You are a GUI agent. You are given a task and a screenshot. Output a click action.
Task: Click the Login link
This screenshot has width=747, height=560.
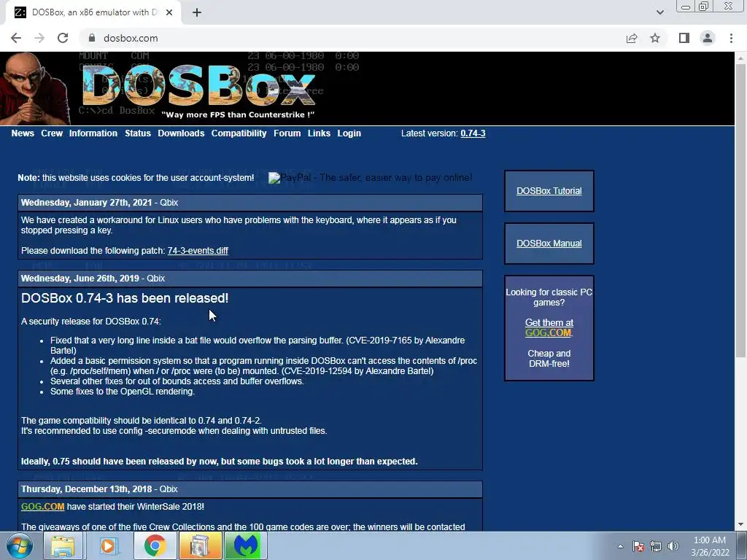tap(349, 133)
